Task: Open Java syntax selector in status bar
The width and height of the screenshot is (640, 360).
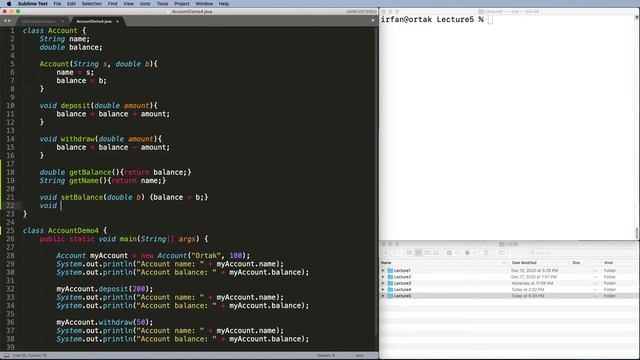Action: (x=360, y=356)
